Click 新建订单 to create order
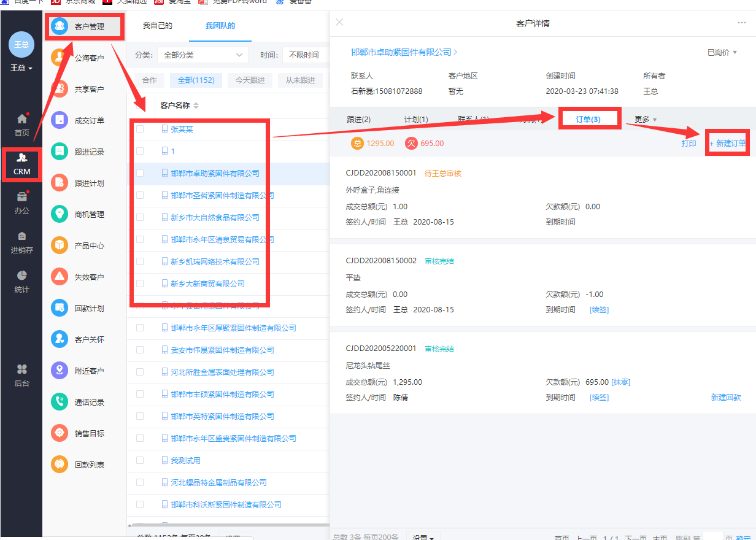 coord(727,143)
